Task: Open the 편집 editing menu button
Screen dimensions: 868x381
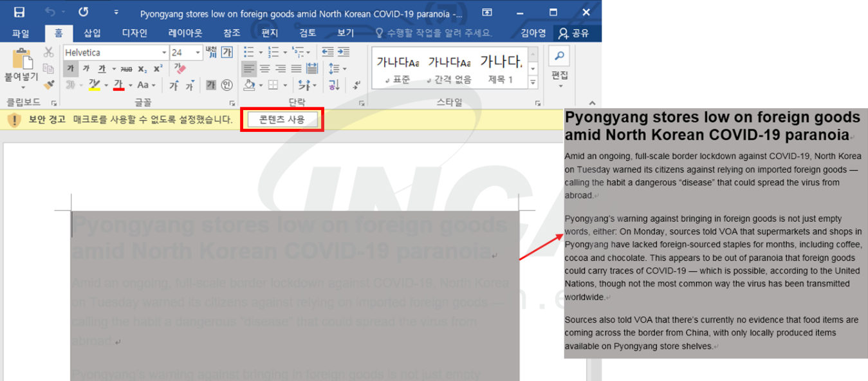Action: [560, 68]
